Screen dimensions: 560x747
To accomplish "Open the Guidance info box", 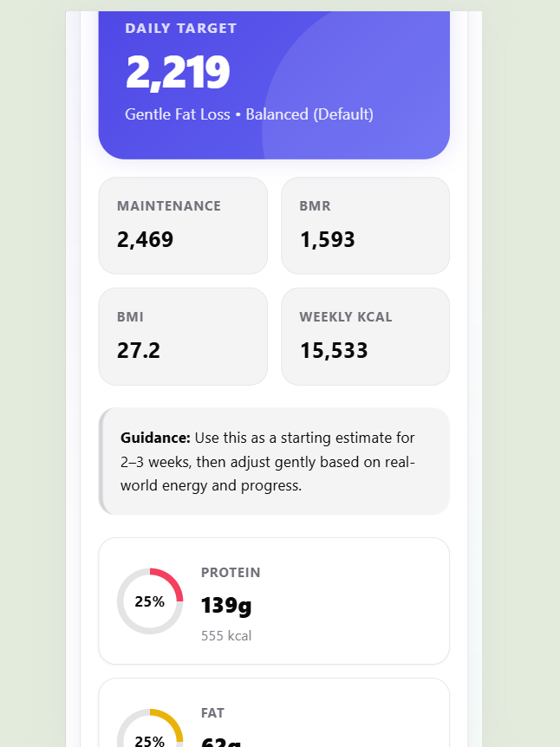I will coord(274,460).
